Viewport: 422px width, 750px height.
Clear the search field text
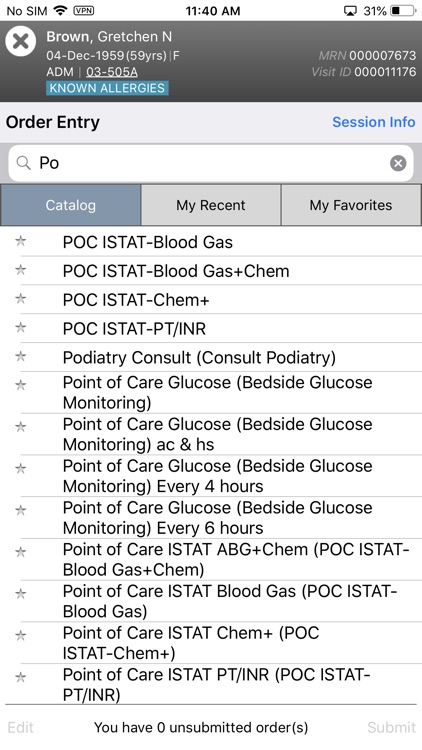[x=398, y=163]
